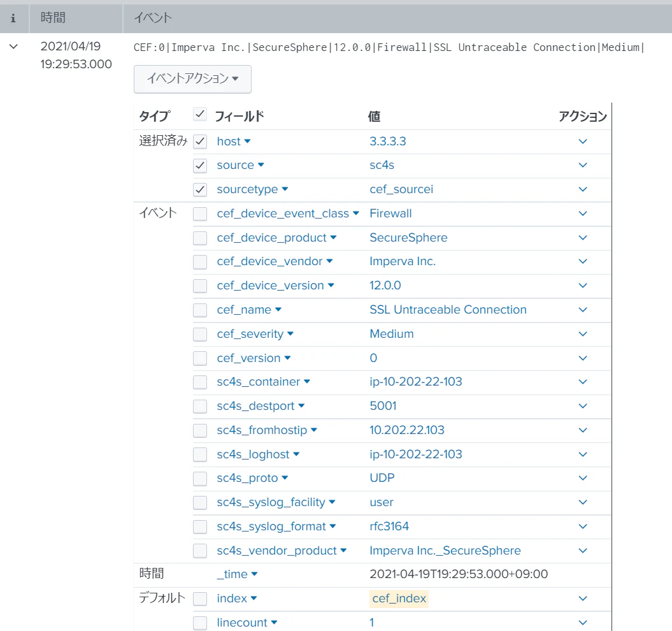Uncheck the sourcetype field checkbox
Image resolution: width=672 pixels, height=631 pixels.
tap(200, 189)
